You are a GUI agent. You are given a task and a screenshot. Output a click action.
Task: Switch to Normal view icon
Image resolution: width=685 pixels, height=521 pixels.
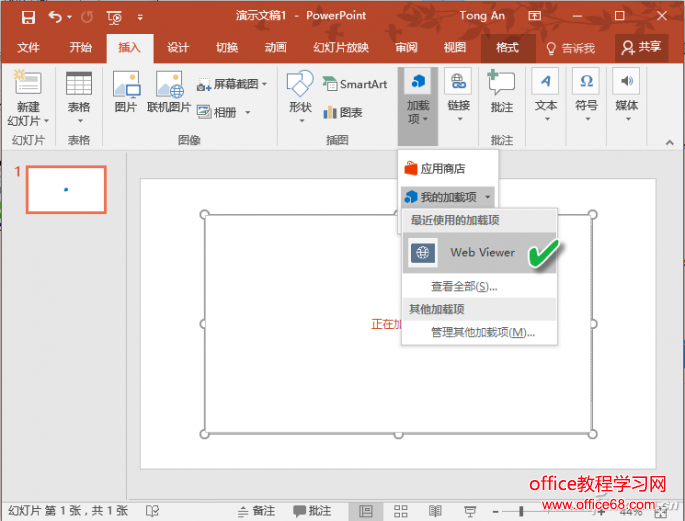pos(366,511)
